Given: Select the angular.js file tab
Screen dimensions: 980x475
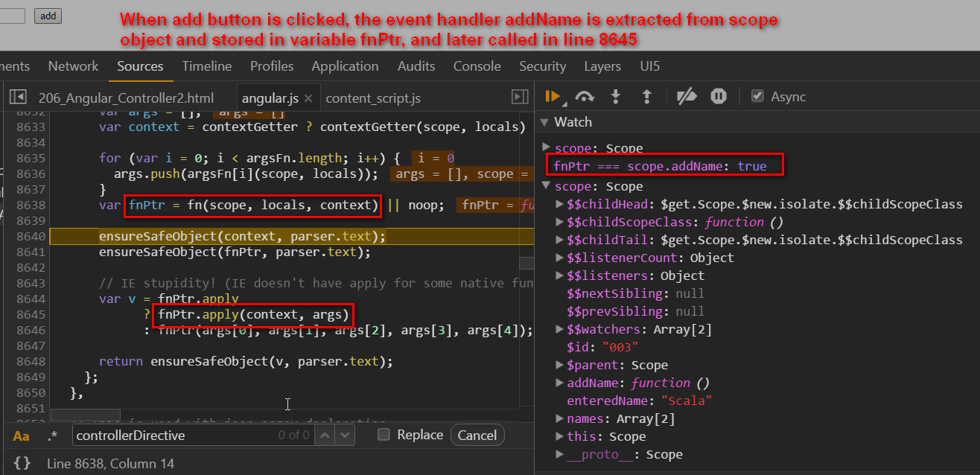Looking at the screenshot, I should click(x=271, y=98).
